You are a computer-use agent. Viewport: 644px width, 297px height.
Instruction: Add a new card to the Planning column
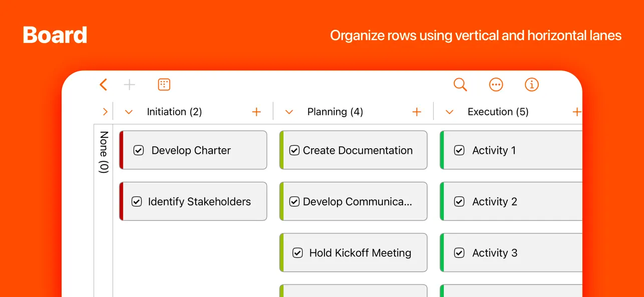(x=417, y=112)
